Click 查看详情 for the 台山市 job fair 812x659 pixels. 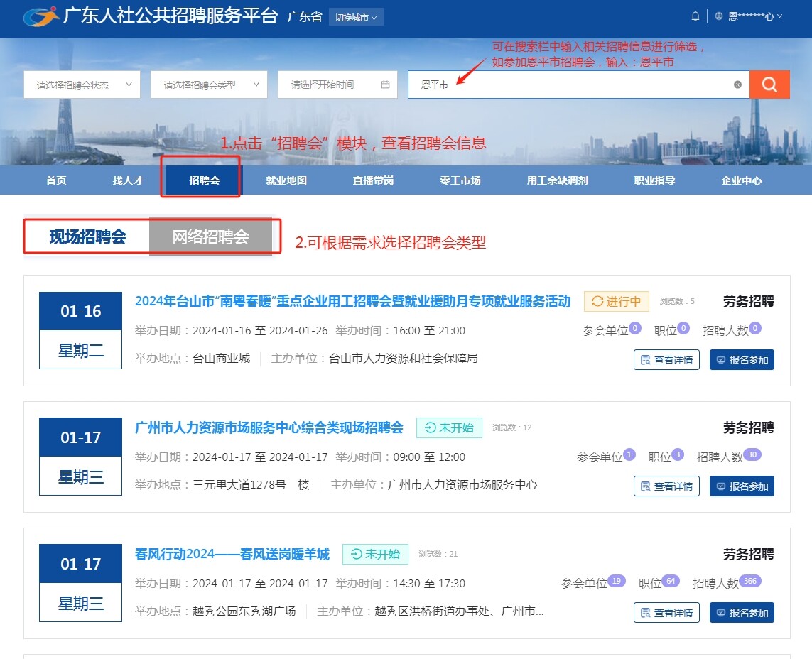click(666, 360)
